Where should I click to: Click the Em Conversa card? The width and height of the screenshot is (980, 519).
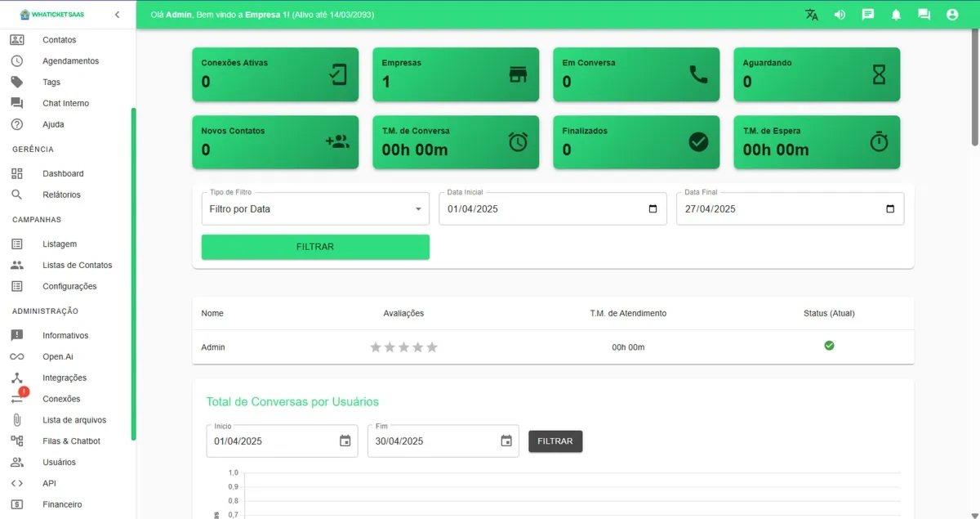pos(636,74)
